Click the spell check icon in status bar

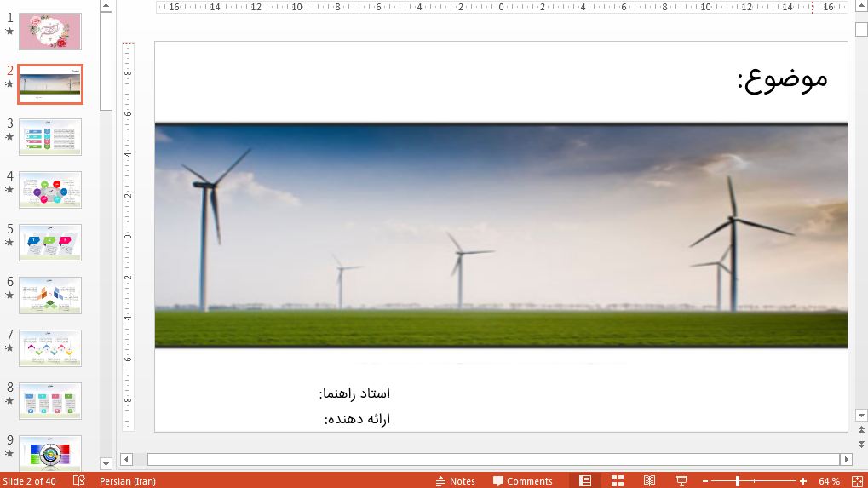(79, 481)
